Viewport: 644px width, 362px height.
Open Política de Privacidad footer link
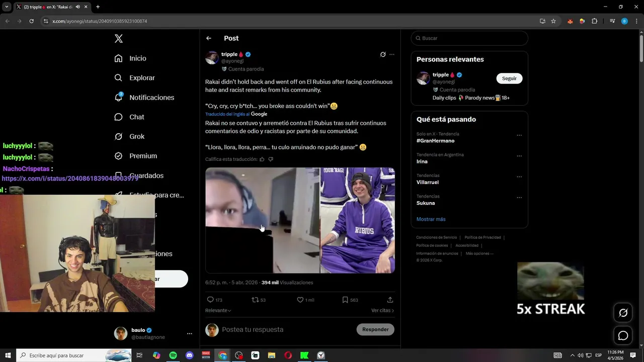click(x=482, y=237)
